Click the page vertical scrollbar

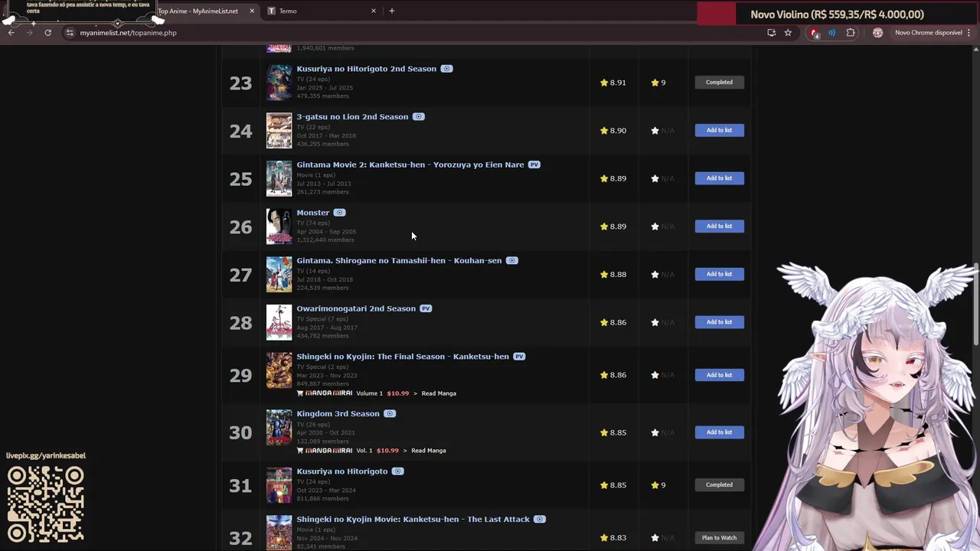[x=976, y=305]
